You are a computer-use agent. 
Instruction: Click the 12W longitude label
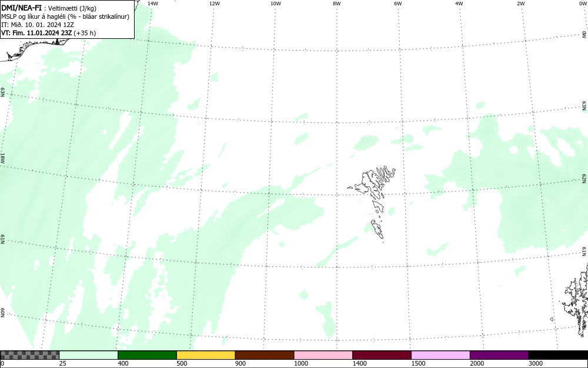214,4
